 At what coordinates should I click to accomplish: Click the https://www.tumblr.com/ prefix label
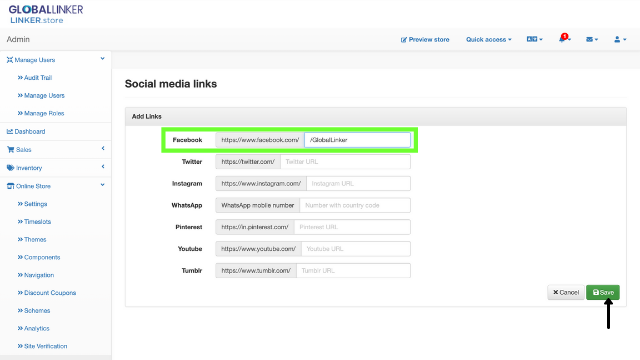(x=256, y=271)
